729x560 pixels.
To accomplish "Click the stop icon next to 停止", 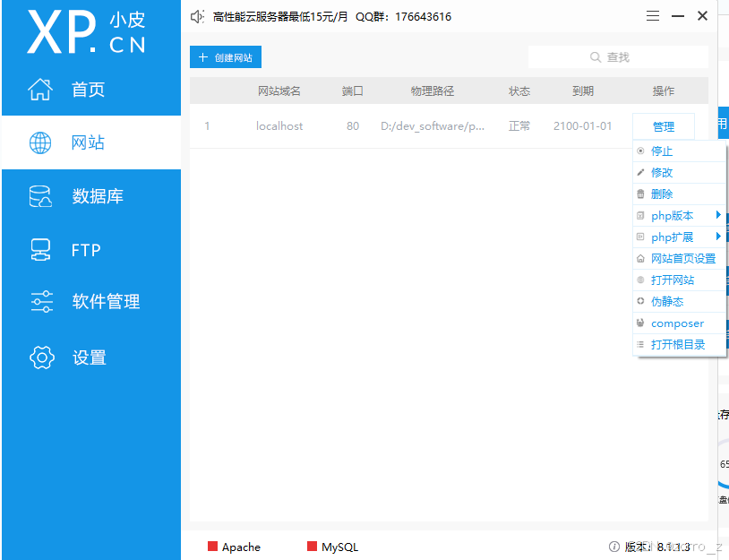I will [x=640, y=151].
